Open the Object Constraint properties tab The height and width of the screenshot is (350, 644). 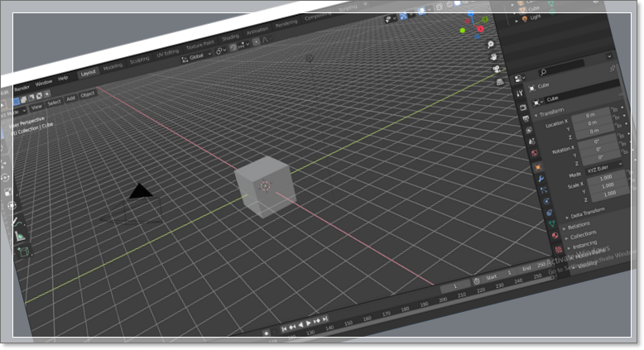(x=550, y=213)
